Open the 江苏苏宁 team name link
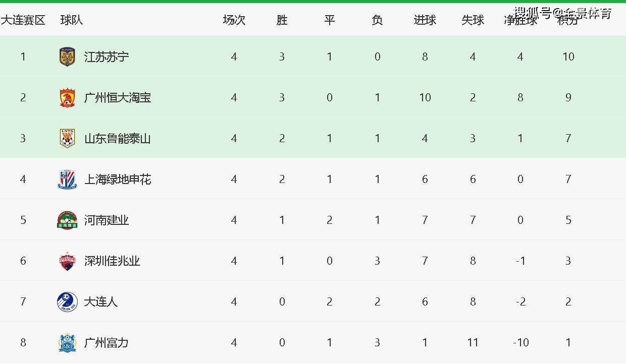Viewport: 626px width, 364px height. pyautogui.click(x=107, y=56)
